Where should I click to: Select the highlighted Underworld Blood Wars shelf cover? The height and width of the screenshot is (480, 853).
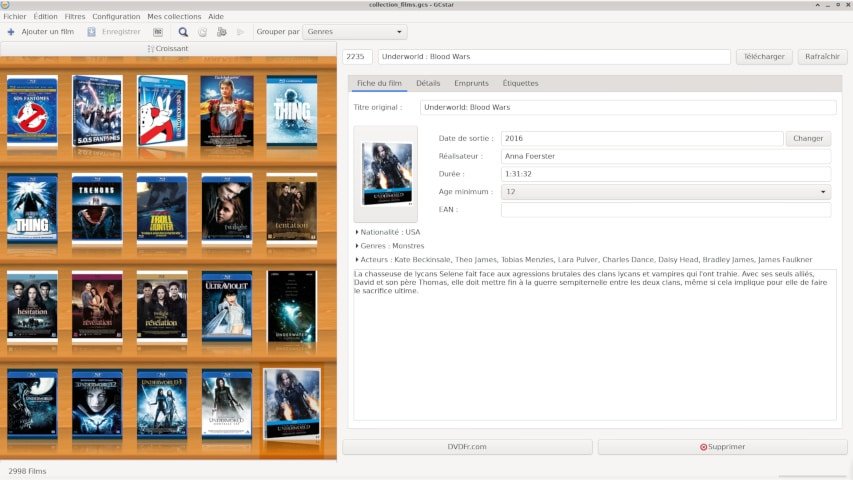[x=292, y=404]
